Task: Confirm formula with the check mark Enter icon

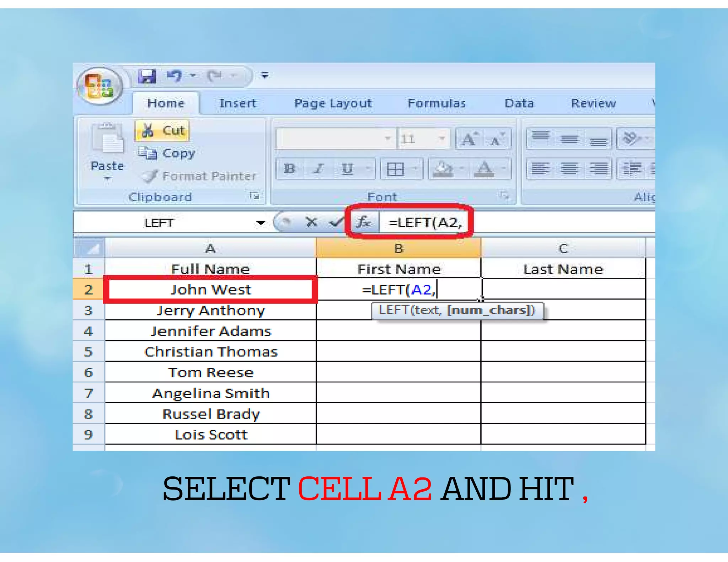Action: 336,222
